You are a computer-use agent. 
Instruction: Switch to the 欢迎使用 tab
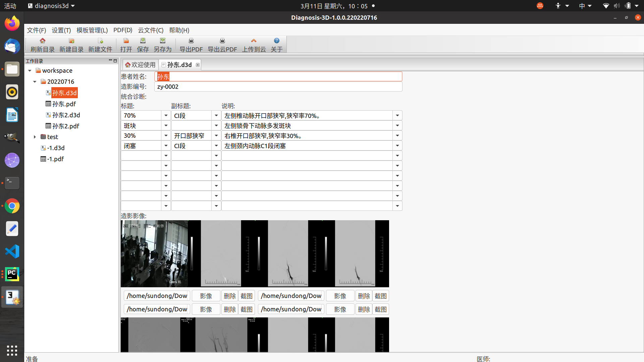(x=141, y=65)
